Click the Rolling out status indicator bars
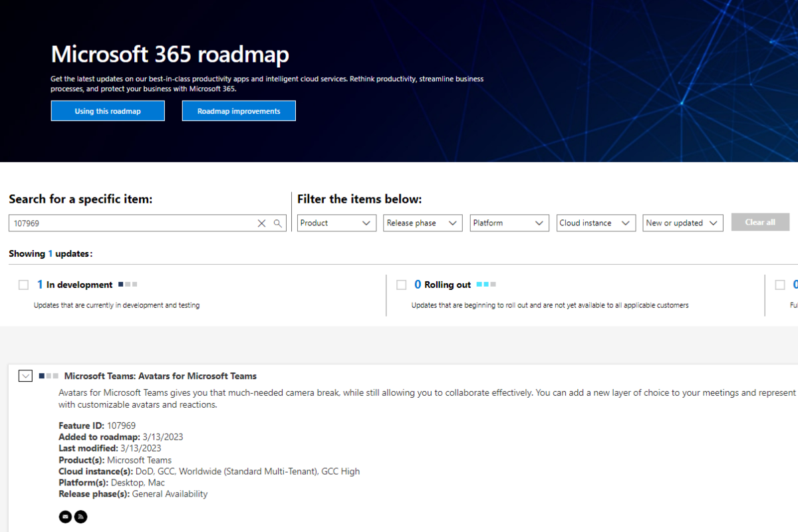Screen dimensions: 798x532 486,285
